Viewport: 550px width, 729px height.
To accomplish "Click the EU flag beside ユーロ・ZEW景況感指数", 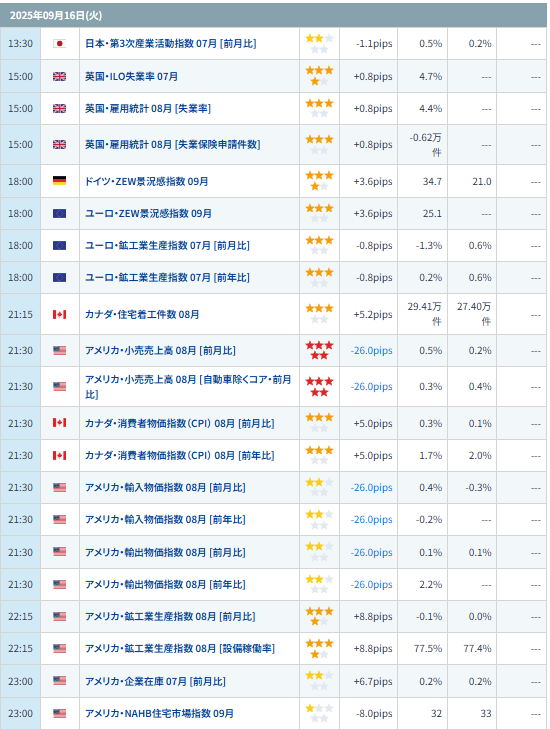I will (x=60, y=213).
